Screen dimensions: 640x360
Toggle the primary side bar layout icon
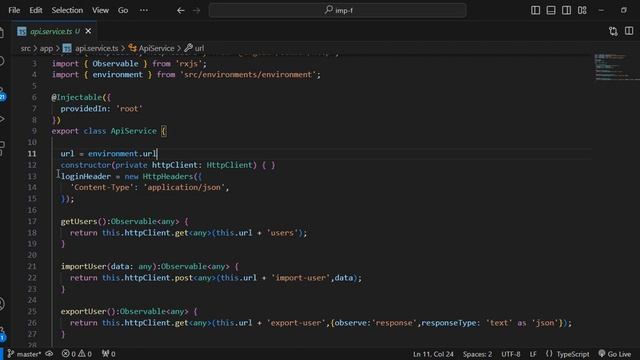click(x=535, y=10)
